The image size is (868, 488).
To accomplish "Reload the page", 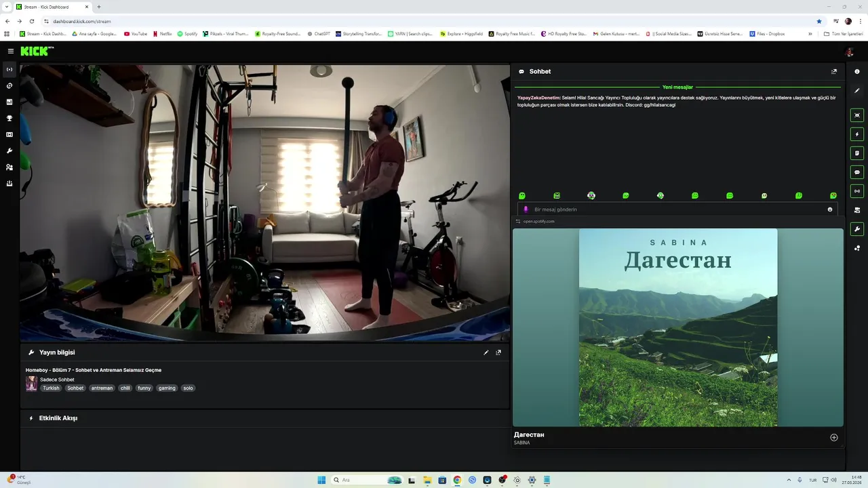I will 31,21.
